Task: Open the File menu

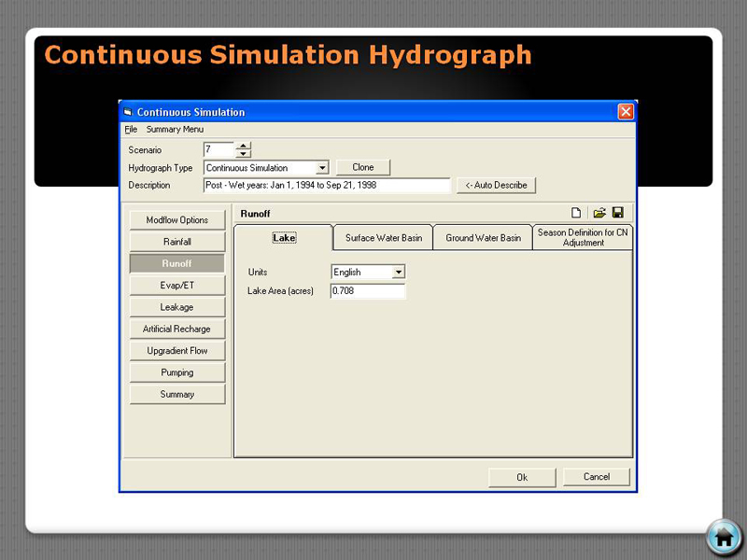Action: pos(131,130)
